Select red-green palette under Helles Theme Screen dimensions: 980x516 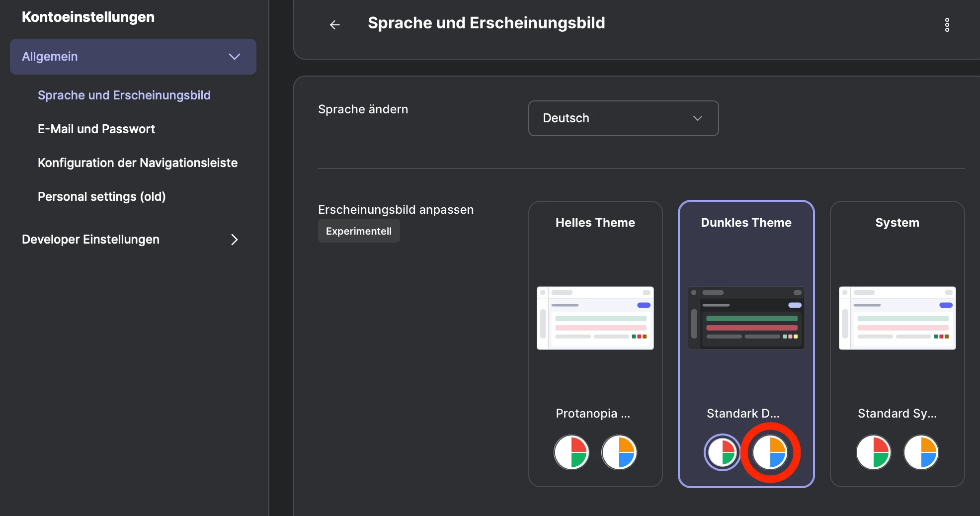[572, 452]
